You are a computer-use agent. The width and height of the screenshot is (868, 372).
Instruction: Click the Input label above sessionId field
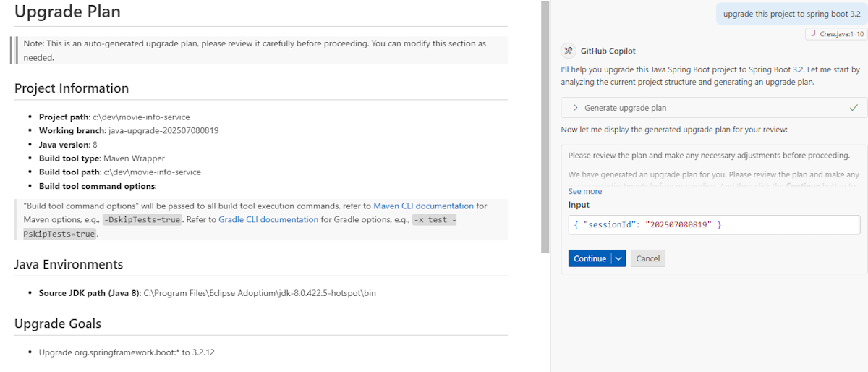[x=579, y=205]
